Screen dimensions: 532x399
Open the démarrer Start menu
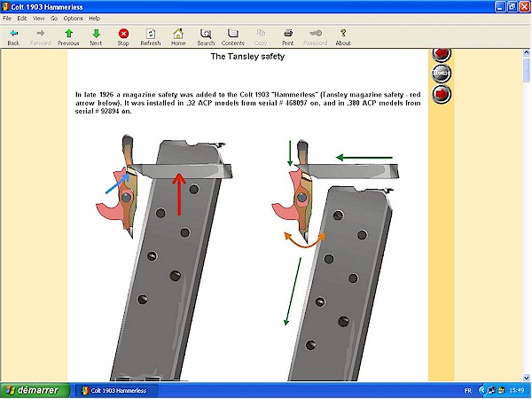coord(35,390)
